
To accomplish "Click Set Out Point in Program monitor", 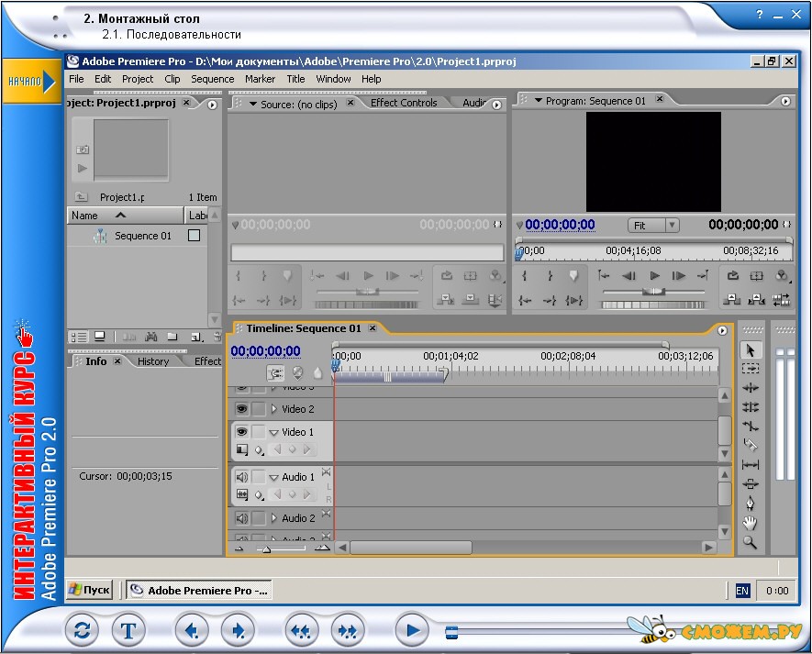I will point(550,276).
